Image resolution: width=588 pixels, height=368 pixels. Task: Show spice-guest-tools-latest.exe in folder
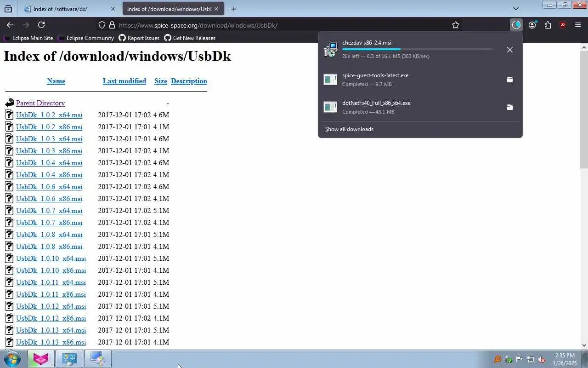510,80
